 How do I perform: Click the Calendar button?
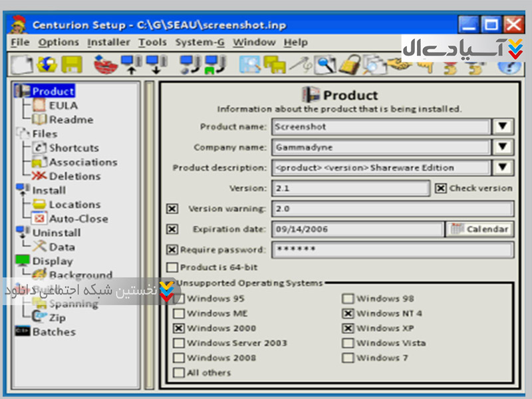[479, 229]
